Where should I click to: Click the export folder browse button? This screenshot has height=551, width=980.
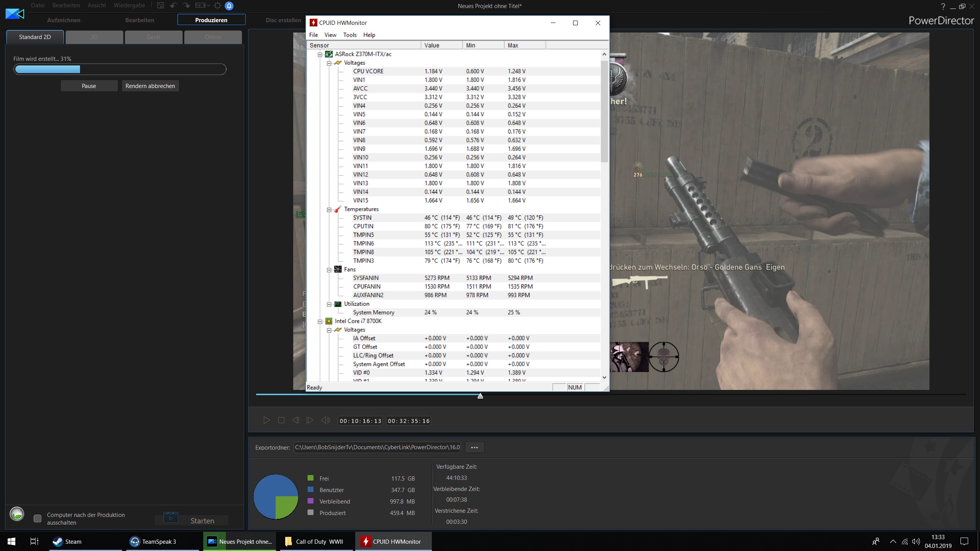point(474,447)
